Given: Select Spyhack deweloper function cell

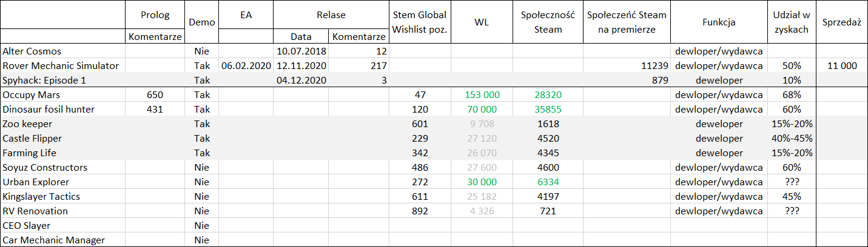Looking at the screenshot, I should coord(719,81).
